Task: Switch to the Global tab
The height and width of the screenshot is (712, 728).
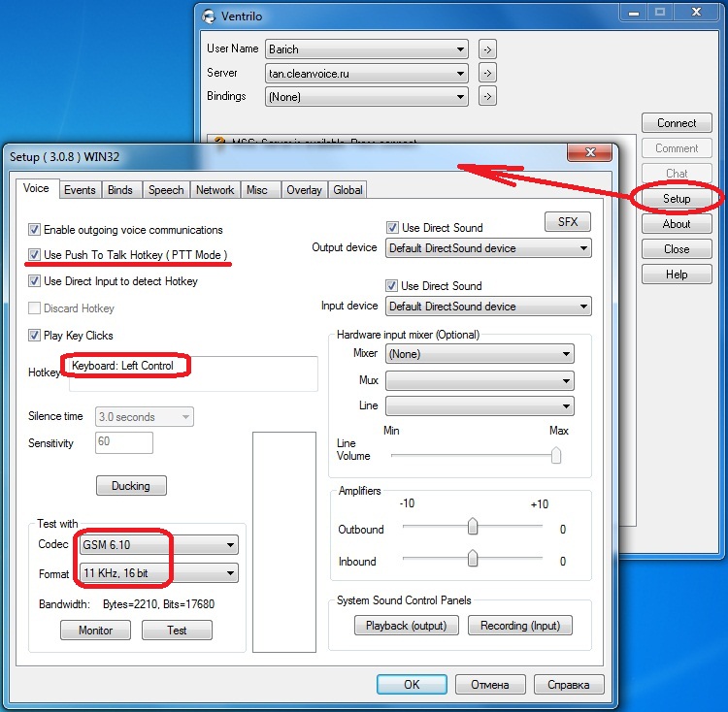Action: 347,190
